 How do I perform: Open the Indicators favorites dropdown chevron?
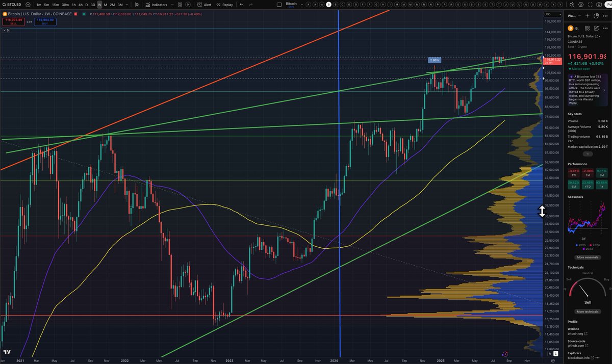click(172, 5)
